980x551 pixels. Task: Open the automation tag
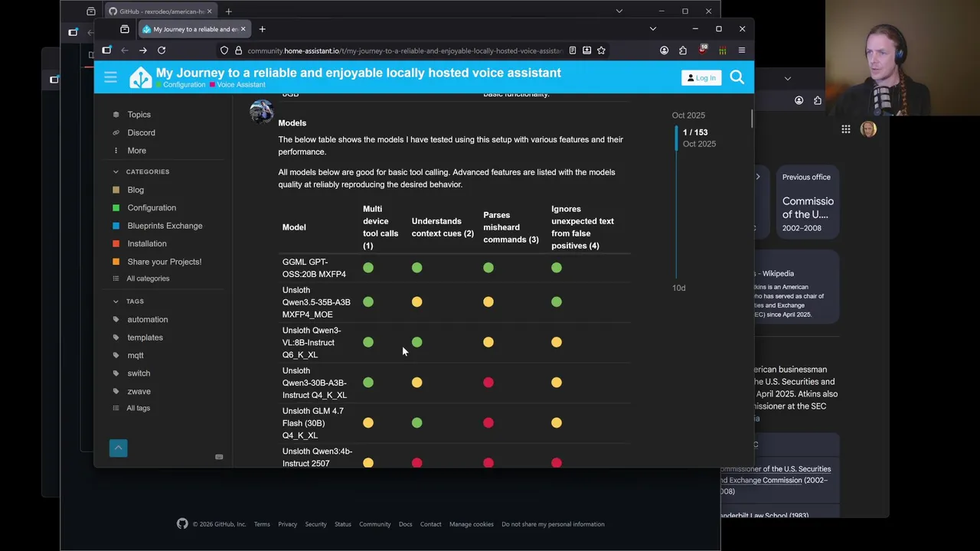point(147,319)
